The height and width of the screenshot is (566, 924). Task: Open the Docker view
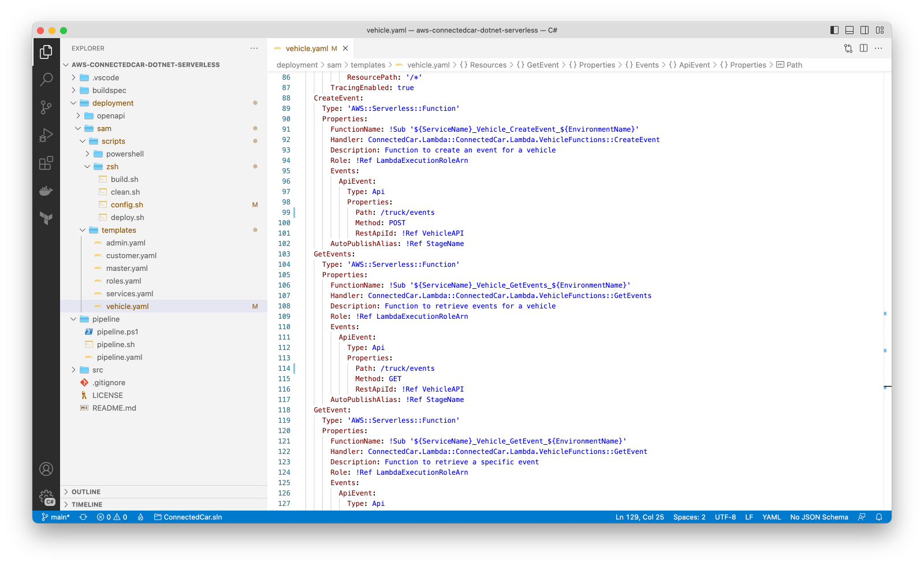point(46,191)
